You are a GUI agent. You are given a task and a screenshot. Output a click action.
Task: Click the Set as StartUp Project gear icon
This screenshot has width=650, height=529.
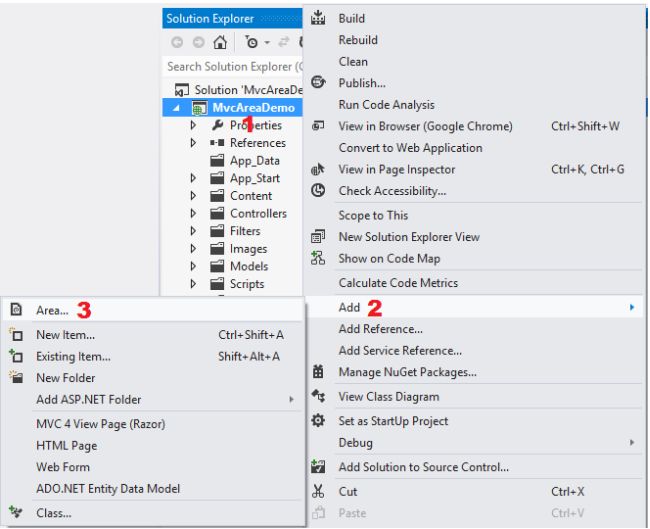(x=318, y=421)
